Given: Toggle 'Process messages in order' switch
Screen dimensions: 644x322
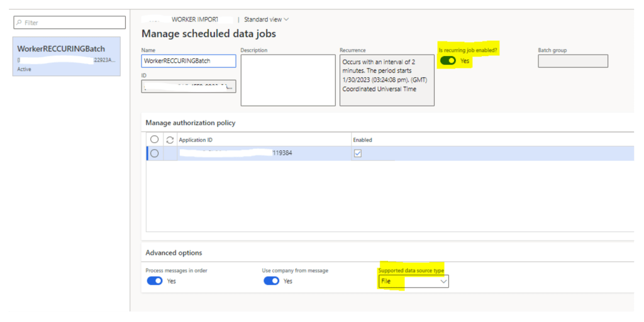Looking at the screenshot, I should (x=154, y=281).
